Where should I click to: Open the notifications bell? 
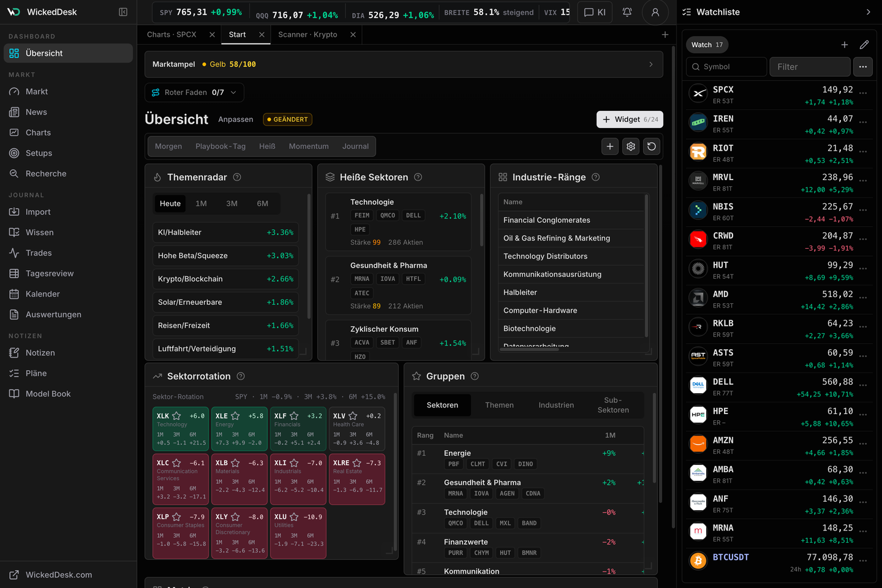[x=627, y=12]
